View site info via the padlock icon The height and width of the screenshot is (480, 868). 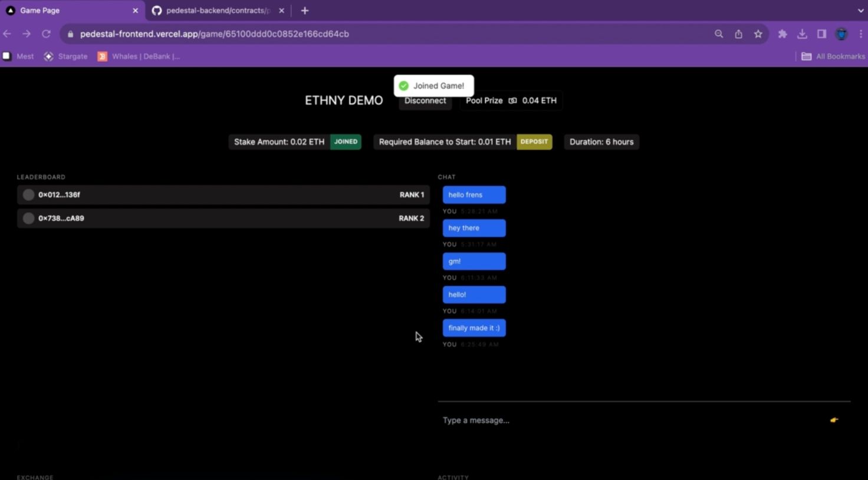71,34
